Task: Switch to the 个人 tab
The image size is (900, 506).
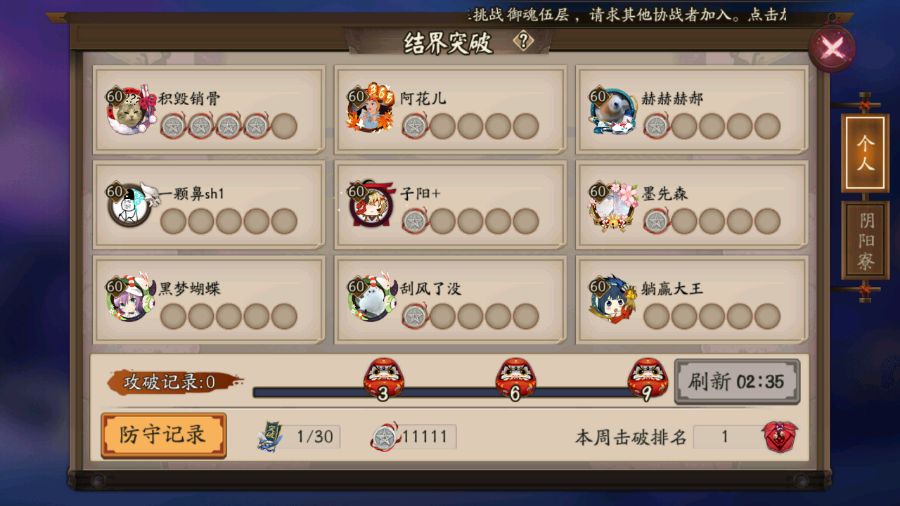Action: (x=865, y=153)
